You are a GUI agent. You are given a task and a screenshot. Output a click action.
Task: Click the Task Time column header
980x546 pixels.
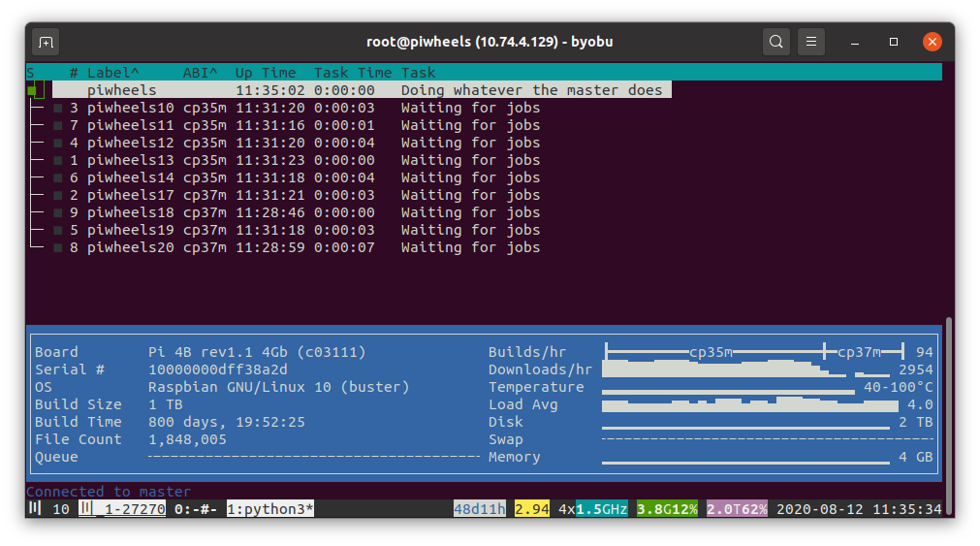coord(353,73)
